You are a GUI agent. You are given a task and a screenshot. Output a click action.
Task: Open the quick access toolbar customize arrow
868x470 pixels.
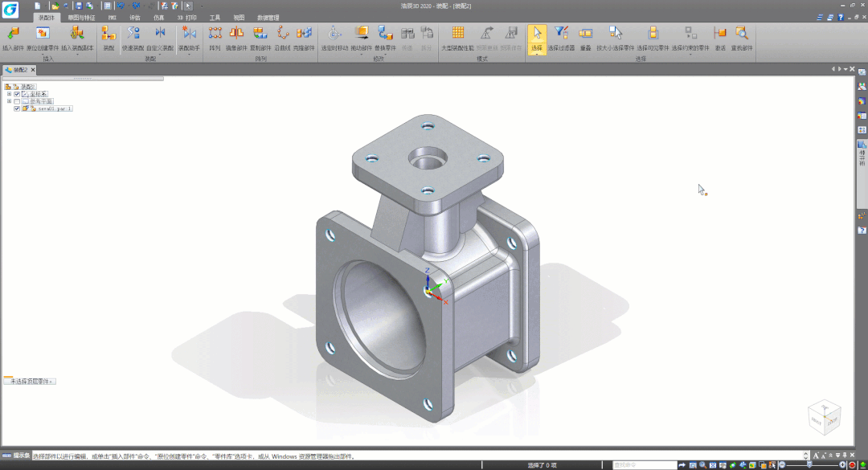(x=202, y=6)
